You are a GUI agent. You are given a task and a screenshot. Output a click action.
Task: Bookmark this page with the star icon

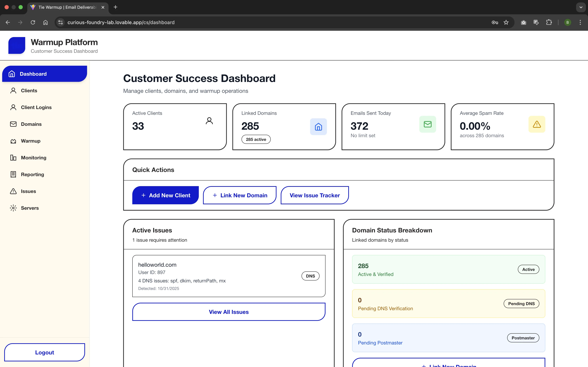tap(506, 22)
